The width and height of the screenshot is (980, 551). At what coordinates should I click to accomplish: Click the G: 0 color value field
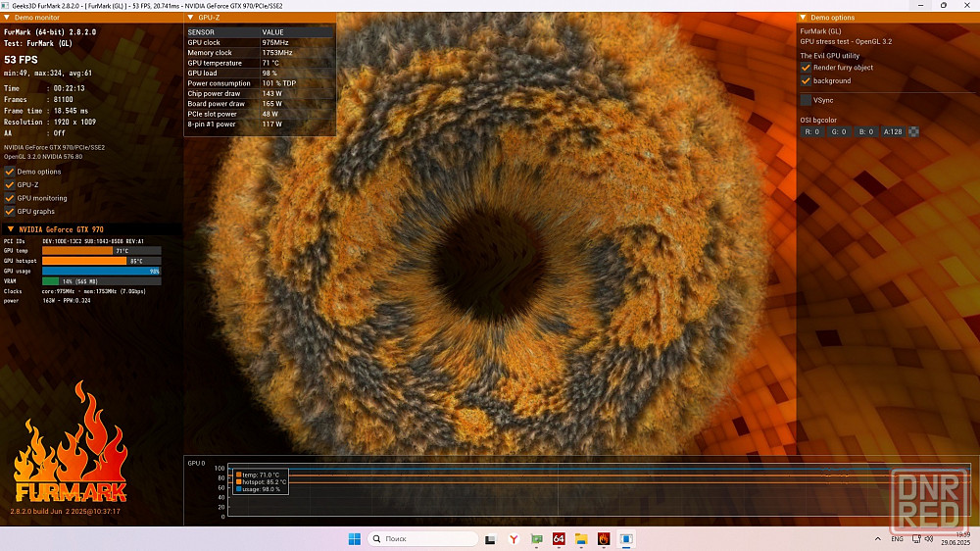pyautogui.click(x=839, y=132)
